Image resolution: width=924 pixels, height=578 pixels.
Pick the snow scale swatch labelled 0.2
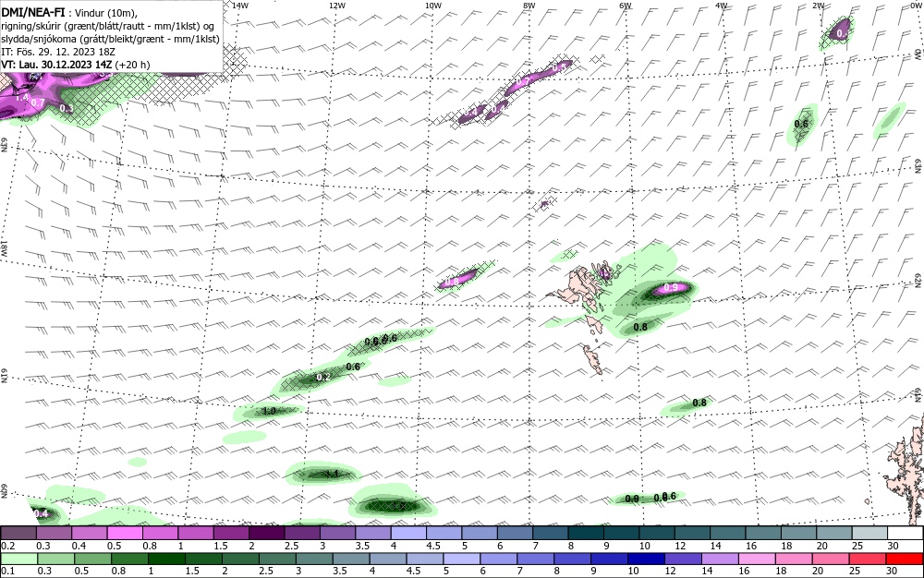(18, 534)
